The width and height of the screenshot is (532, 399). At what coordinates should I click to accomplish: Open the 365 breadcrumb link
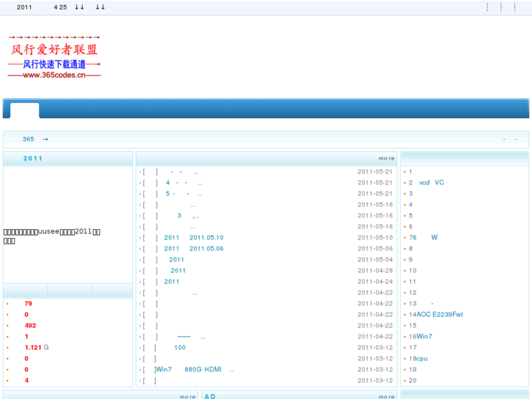(28, 139)
